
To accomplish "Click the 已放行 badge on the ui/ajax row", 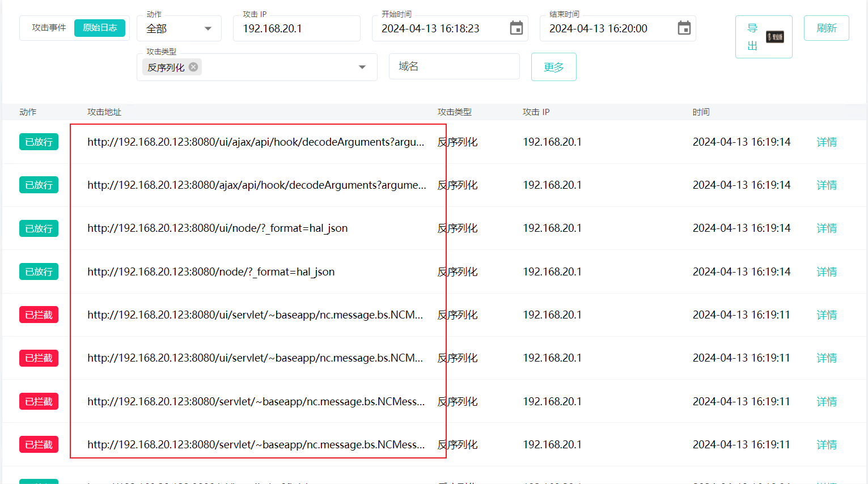I will tap(39, 142).
